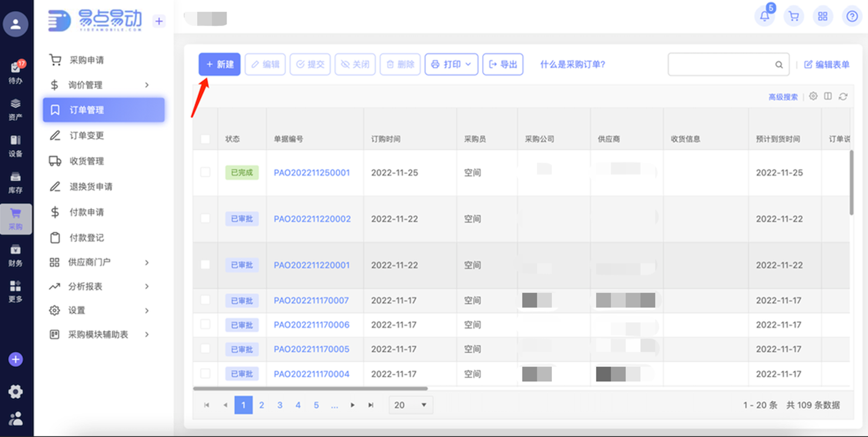Check the row PAO202211170007
The image size is (868, 437).
[x=205, y=300]
